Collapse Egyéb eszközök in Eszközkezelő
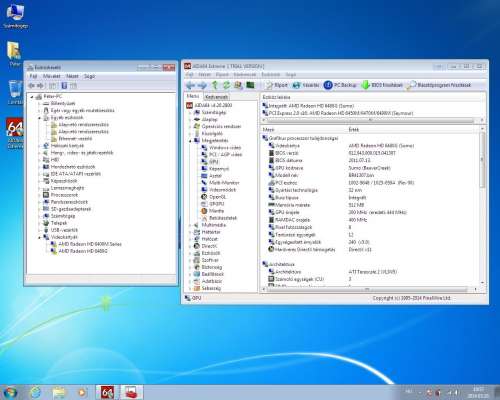Image resolution: width=500 pixels, height=400 pixels. tap(39, 118)
